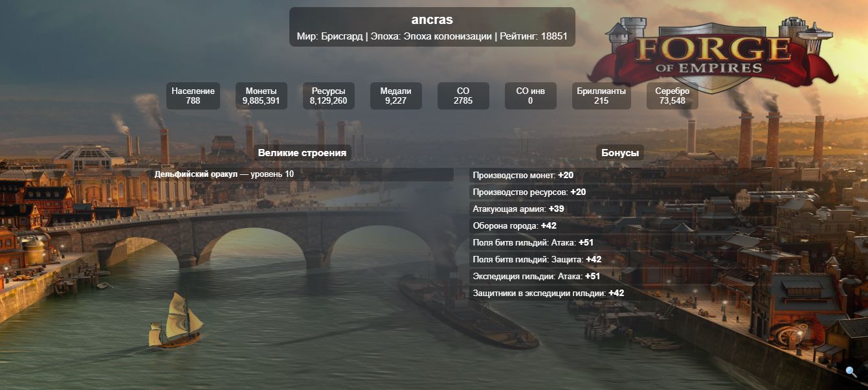Click the Великие строения section header

click(x=302, y=153)
